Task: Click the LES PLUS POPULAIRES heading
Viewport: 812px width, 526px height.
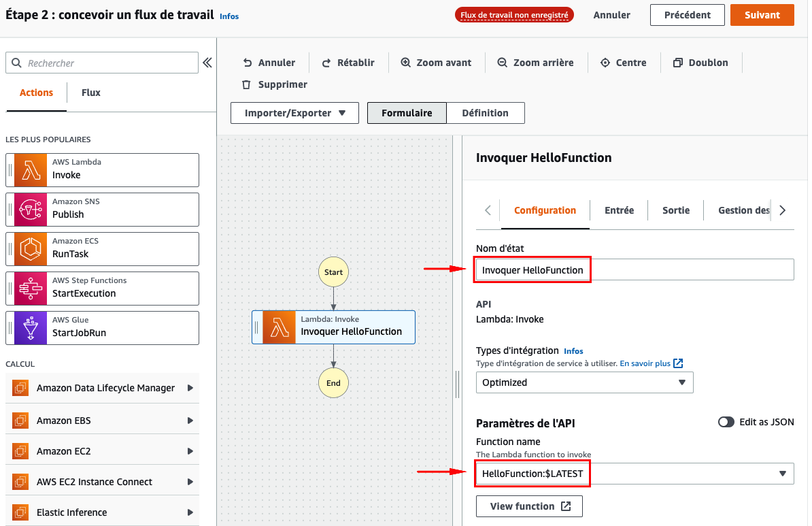Action: pos(48,139)
